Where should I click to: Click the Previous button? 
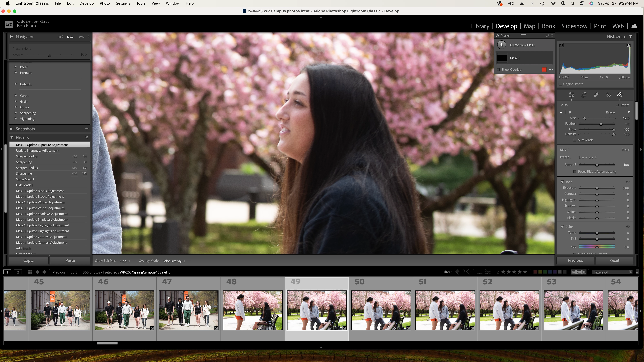click(x=575, y=260)
